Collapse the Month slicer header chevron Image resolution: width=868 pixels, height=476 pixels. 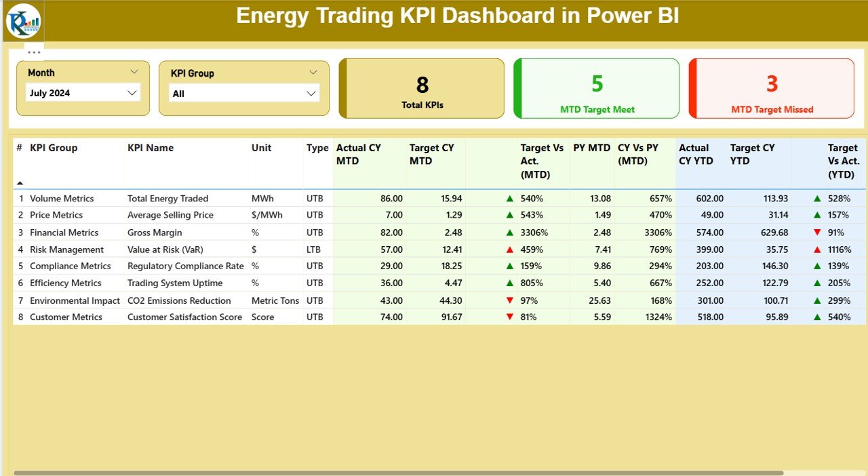click(x=134, y=72)
